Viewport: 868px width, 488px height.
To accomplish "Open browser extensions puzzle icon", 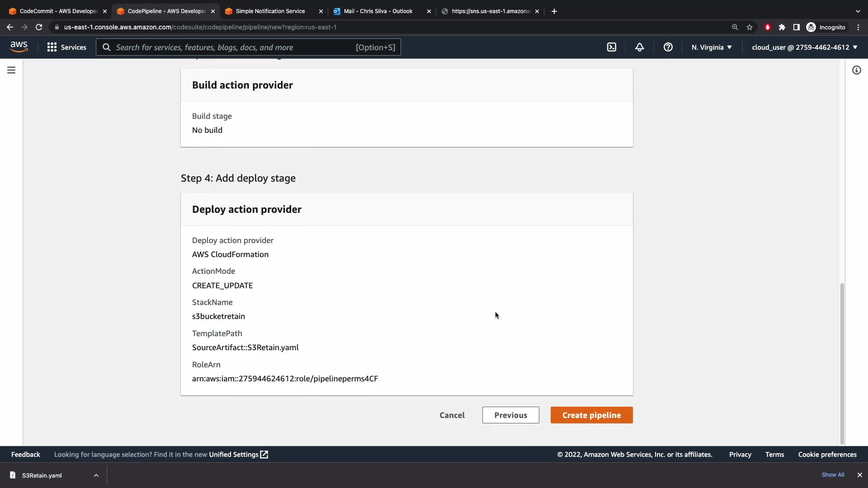I will coord(782,27).
